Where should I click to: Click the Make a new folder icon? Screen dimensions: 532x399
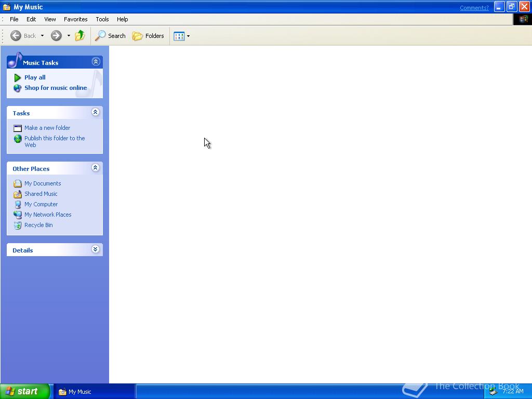click(x=18, y=128)
